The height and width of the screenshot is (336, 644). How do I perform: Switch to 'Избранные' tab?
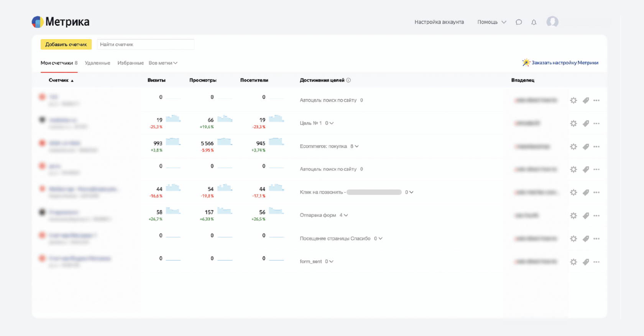coord(130,63)
